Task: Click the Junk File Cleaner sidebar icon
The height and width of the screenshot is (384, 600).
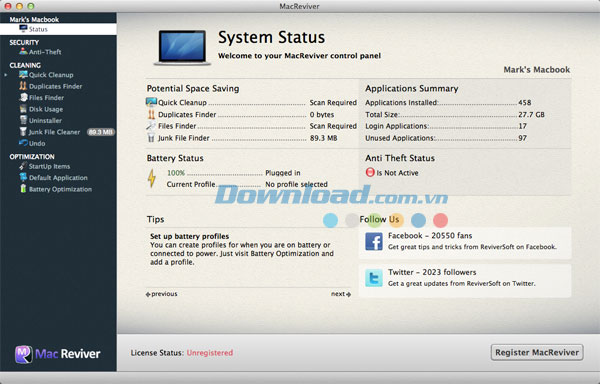Action: (23, 132)
